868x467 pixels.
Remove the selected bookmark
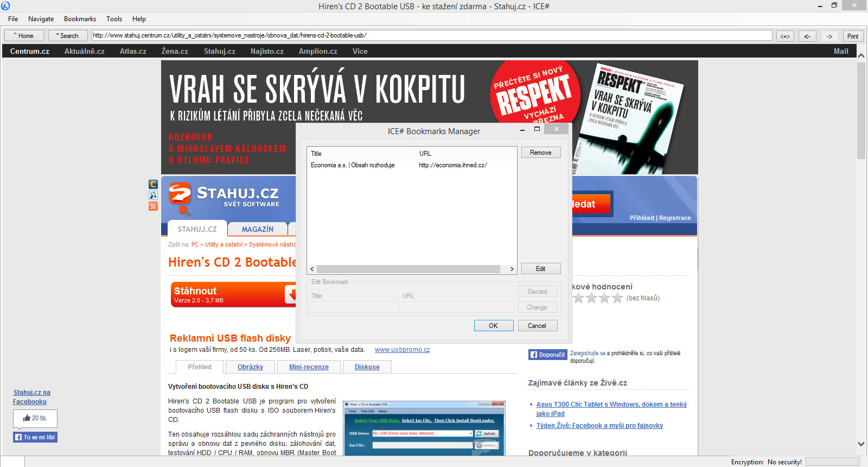pyautogui.click(x=541, y=153)
